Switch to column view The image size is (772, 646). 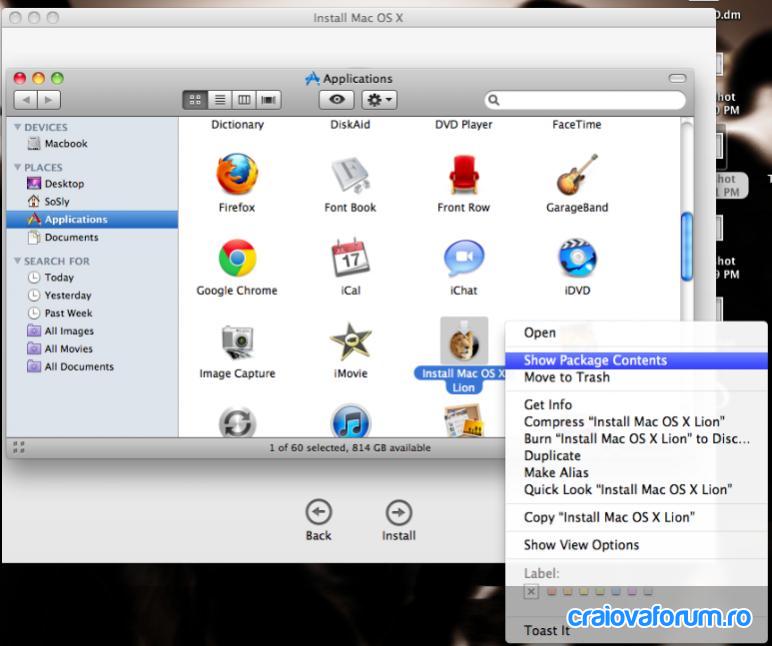click(x=244, y=100)
